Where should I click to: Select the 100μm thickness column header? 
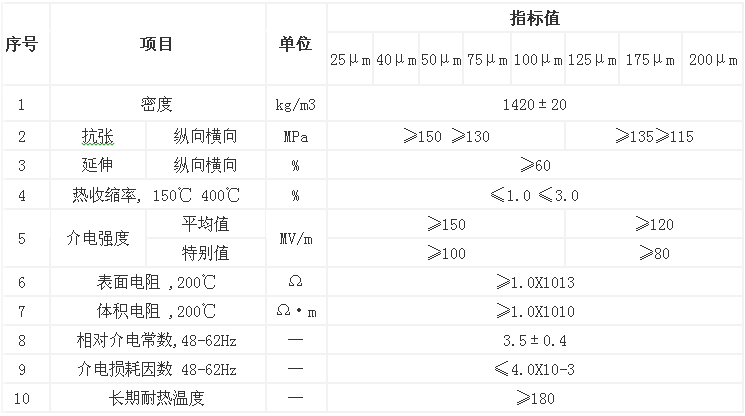[x=538, y=60]
